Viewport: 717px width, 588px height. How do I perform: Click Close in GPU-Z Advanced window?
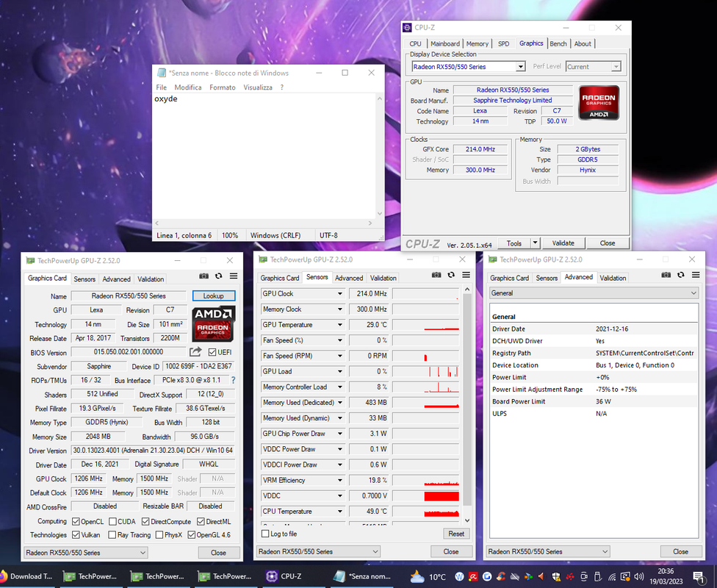click(x=680, y=551)
